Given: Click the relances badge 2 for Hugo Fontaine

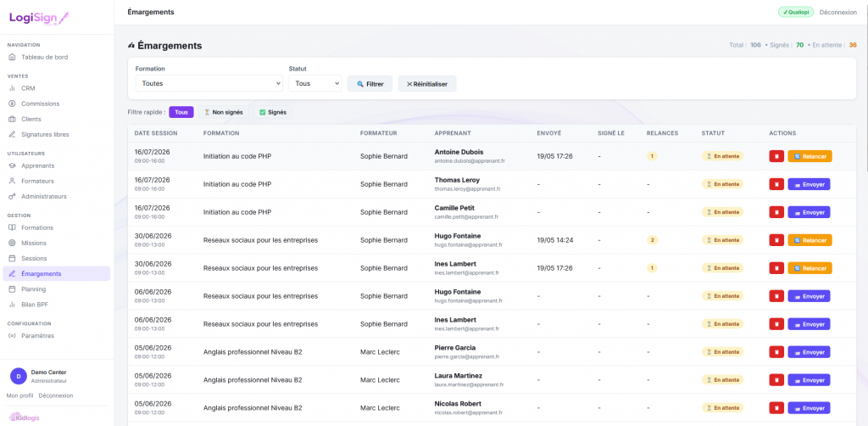Looking at the screenshot, I should click(653, 240).
